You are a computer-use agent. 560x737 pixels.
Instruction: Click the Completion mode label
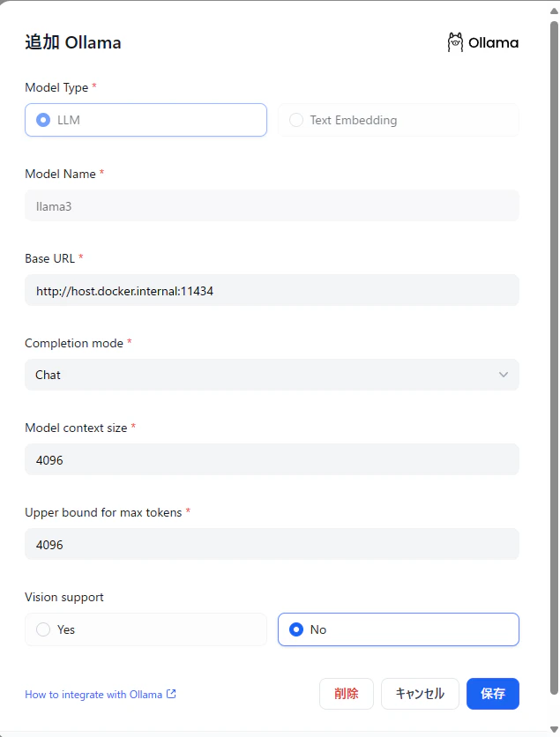74,343
